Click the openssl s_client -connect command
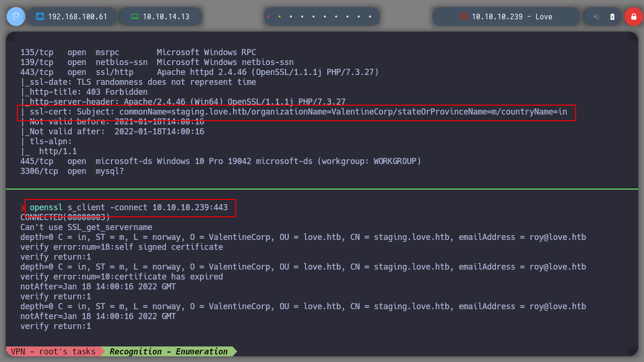The image size is (644, 362). [x=129, y=207]
